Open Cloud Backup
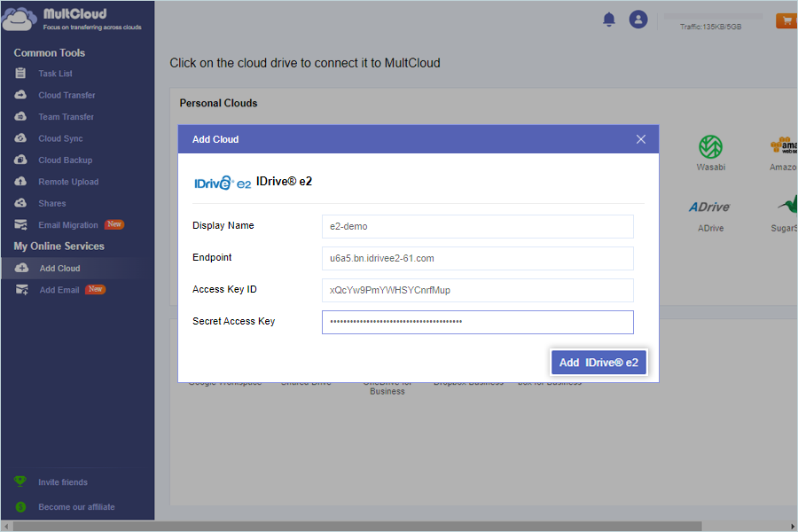Image resolution: width=798 pixels, height=532 pixels. pyautogui.click(x=65, y=160)
